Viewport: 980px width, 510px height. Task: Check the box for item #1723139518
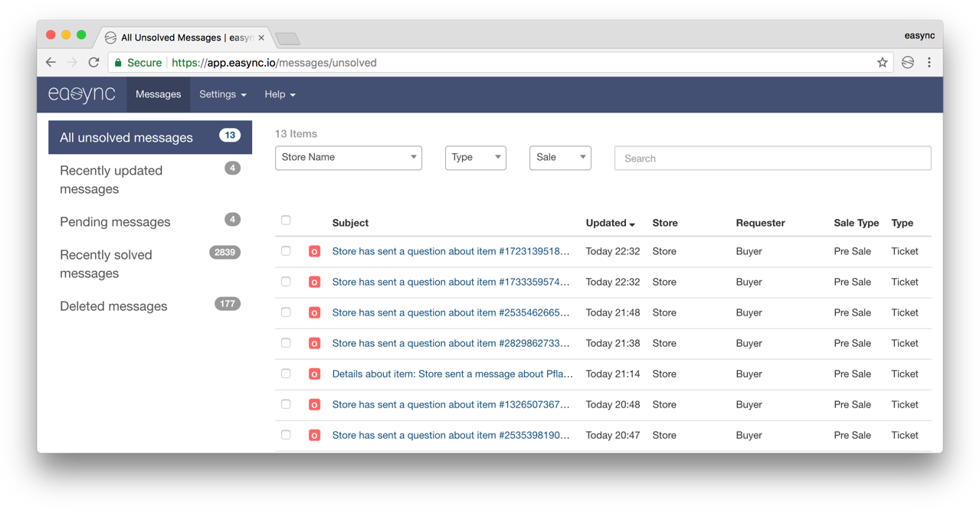click(x=286, y=250)
